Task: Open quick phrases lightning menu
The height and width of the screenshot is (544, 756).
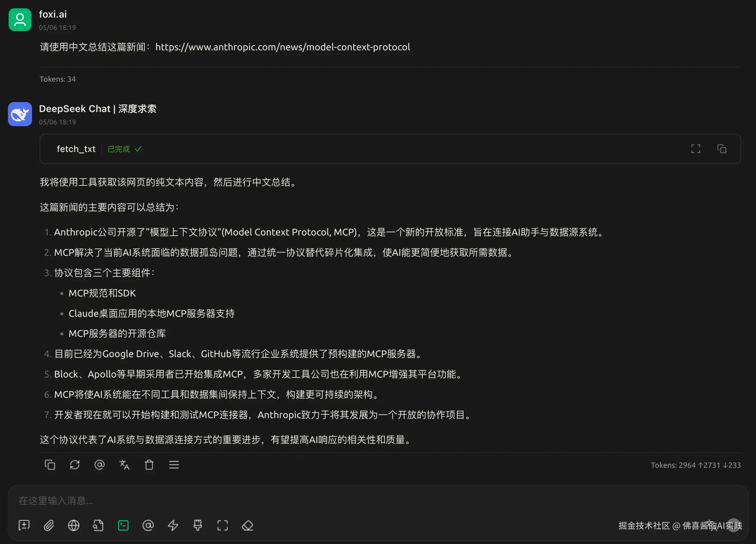Action: (x=173, y=525)
